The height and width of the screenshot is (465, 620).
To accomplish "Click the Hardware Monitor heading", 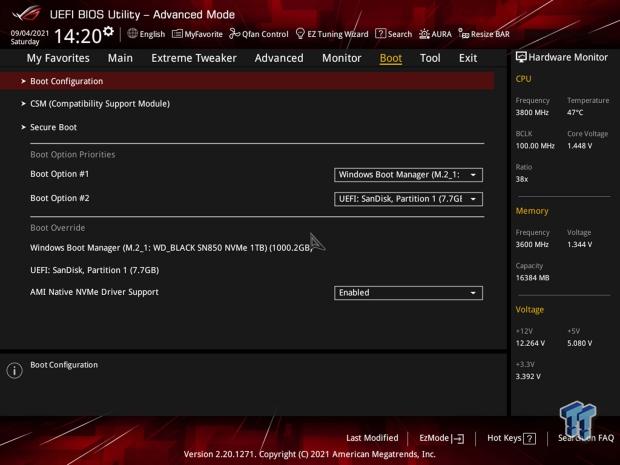I will pyautogui.click(x=568, y=57).
